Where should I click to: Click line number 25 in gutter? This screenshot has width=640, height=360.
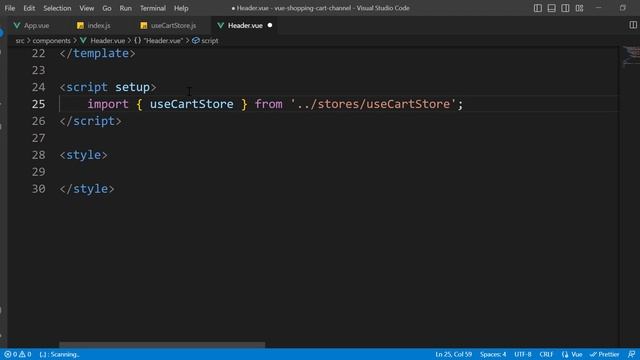point(38,104)
